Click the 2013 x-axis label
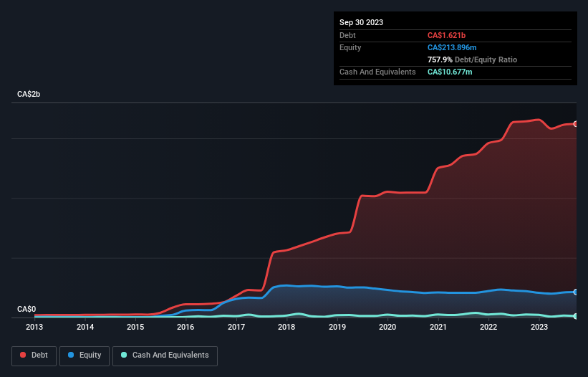 click(x=34, y=327)
